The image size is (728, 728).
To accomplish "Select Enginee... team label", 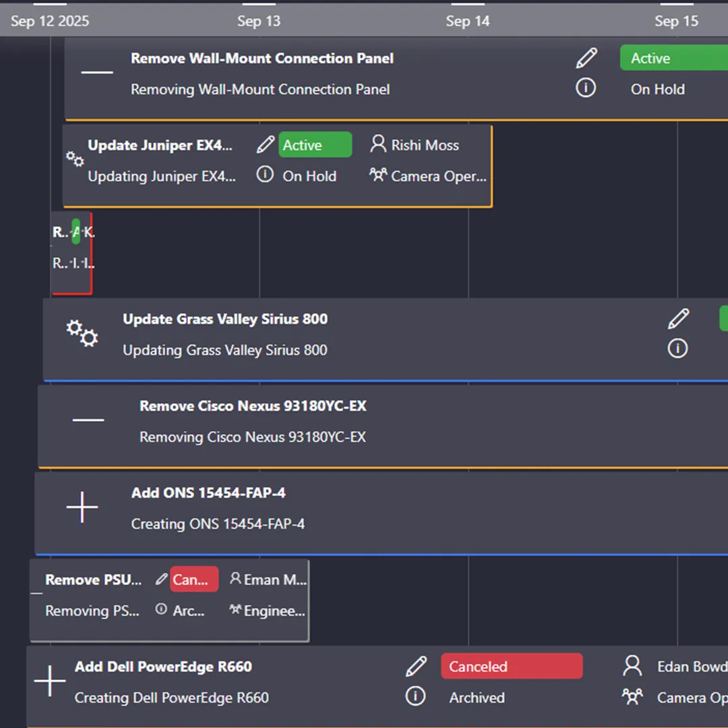I will click(x=274, y=611).
